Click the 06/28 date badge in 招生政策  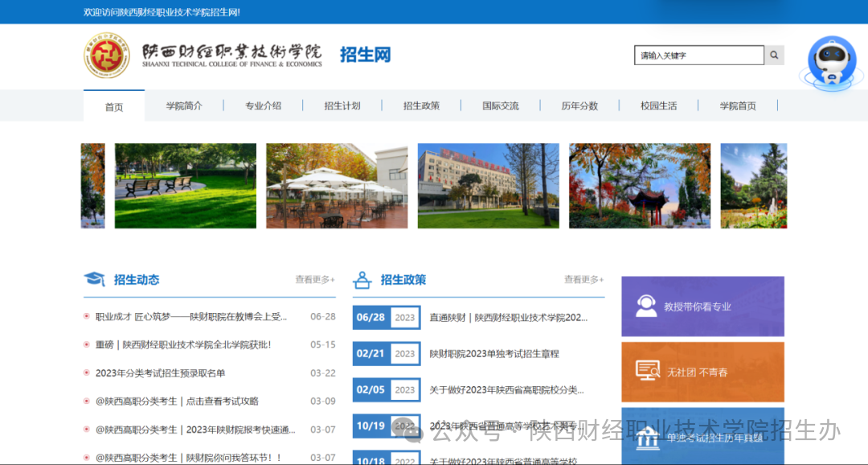click(x=371, y=317)
